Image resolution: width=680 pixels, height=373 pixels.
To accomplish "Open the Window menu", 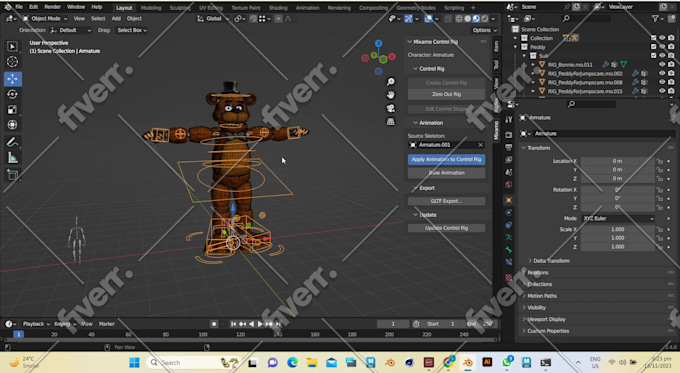I will pos(76,7).
